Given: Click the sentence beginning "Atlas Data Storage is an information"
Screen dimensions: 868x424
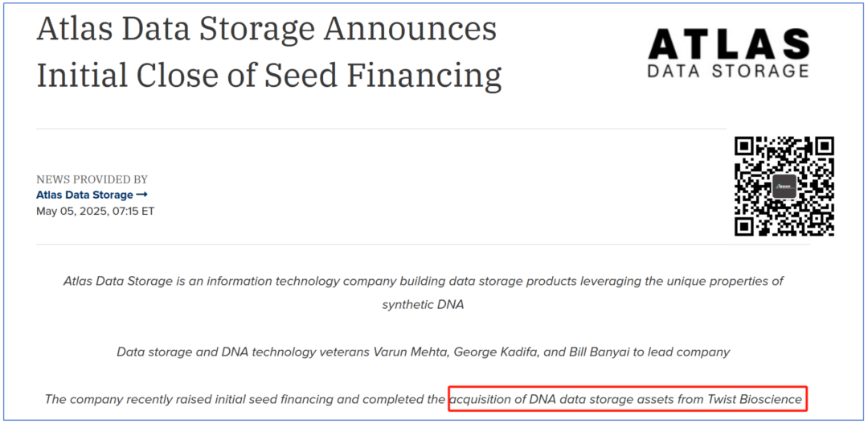Looking at the screenshot, I should pyautogui.click(x=423, y=282).
